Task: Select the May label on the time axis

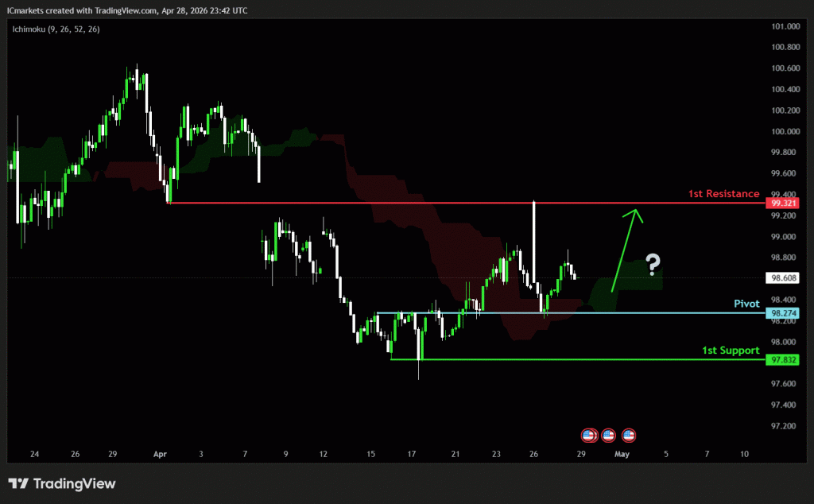Action: pyautogui.click(x=622, y=454)
